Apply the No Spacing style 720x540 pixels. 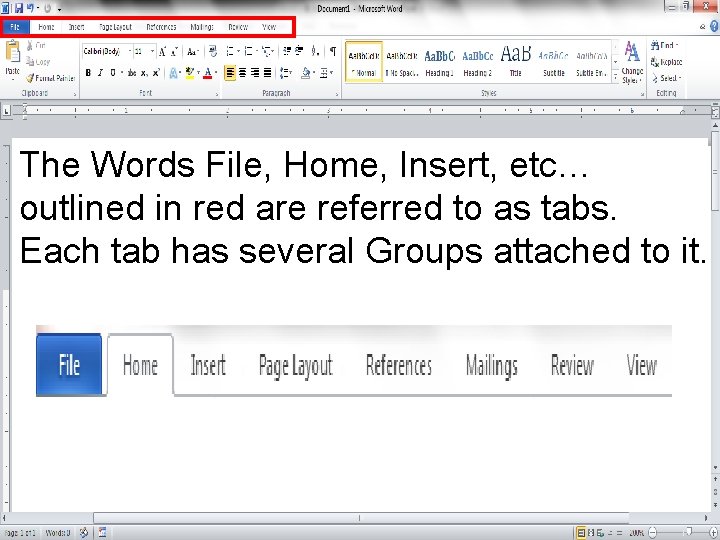(x=402, y=62)
